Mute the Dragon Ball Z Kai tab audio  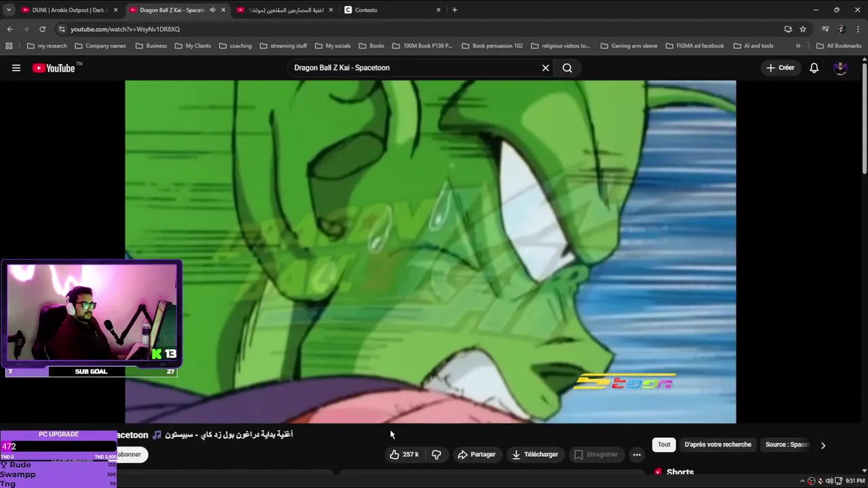(212, 10)
